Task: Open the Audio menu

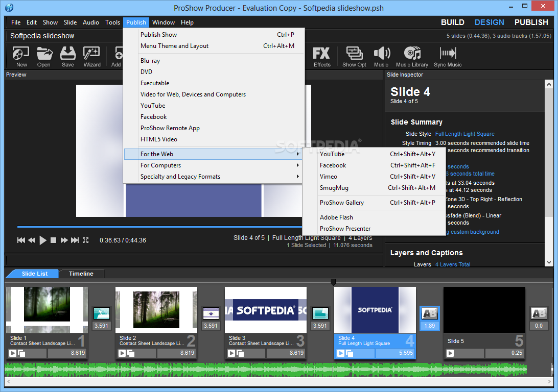Action: (x=91, y=22)
